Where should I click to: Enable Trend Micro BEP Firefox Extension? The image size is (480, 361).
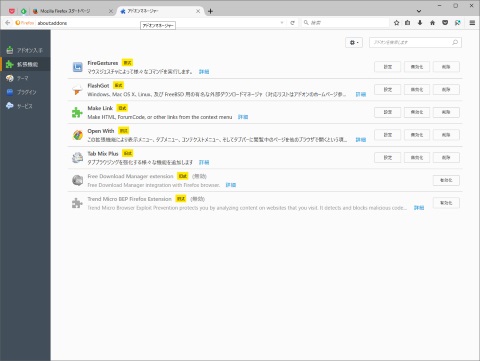[x=446, y=203]
